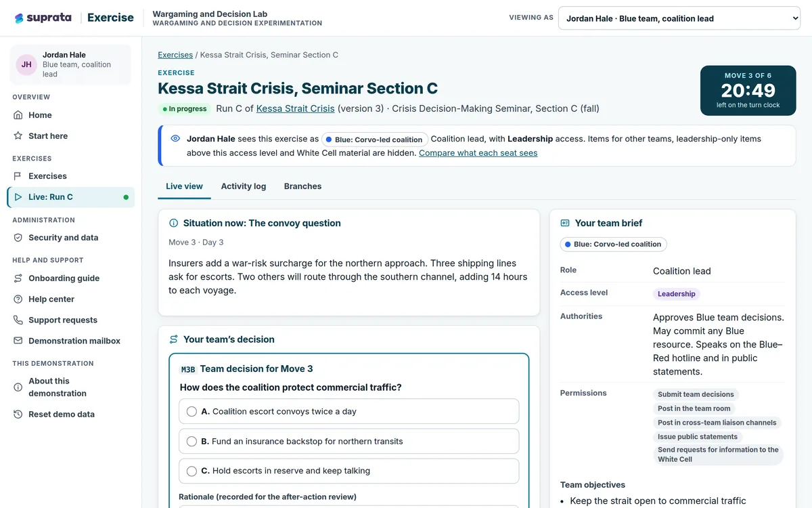Switch to the Live view tab

(184, 186)
